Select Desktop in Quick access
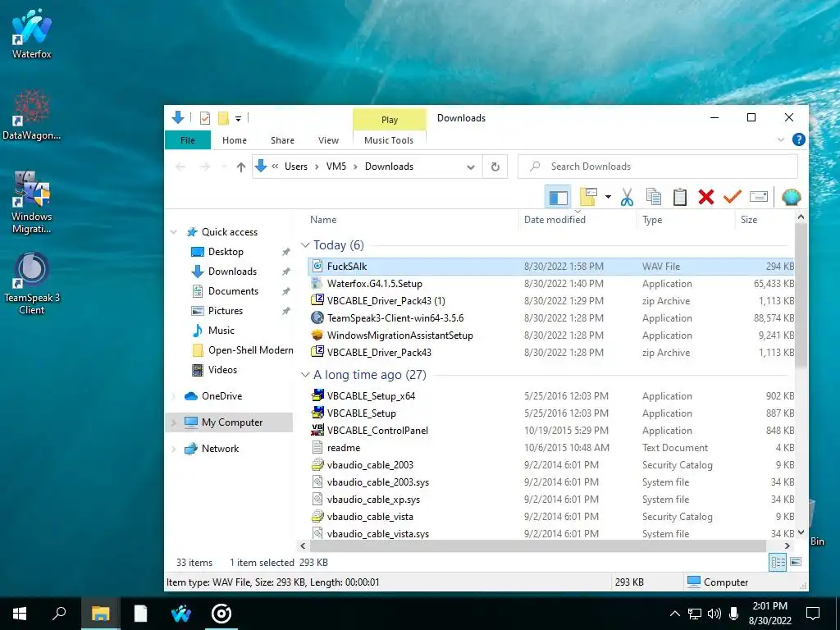 point(226,252)
